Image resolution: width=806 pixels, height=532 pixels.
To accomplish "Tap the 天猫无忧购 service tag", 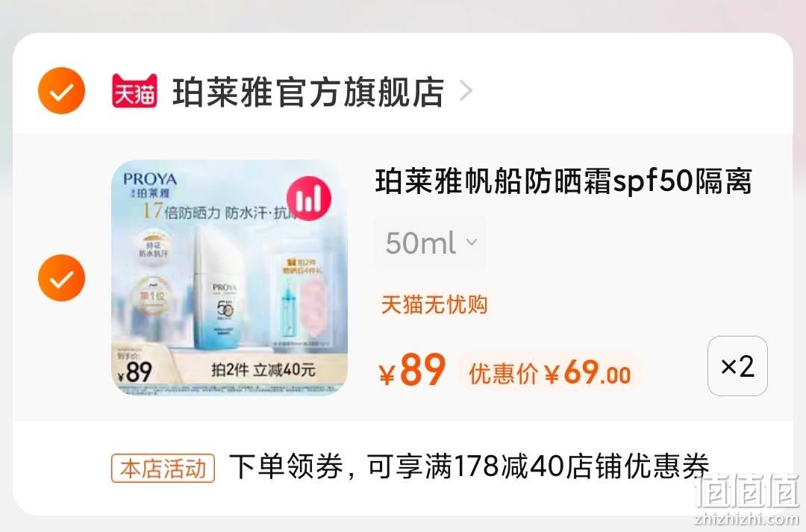I will 434,304.
